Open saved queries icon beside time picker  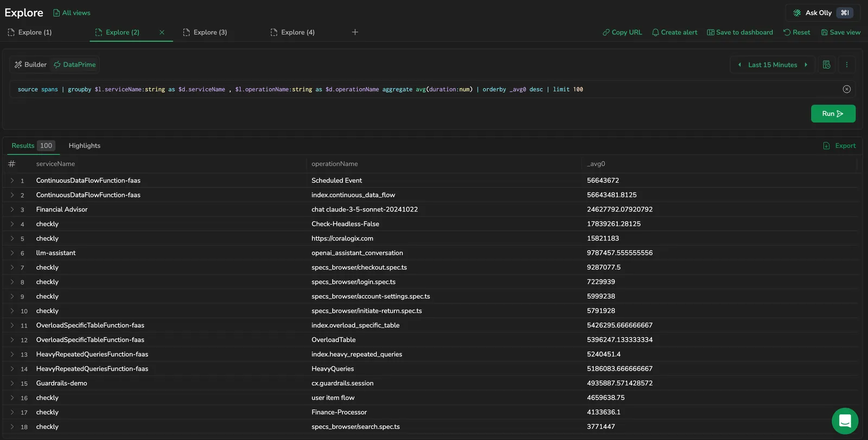827,65
